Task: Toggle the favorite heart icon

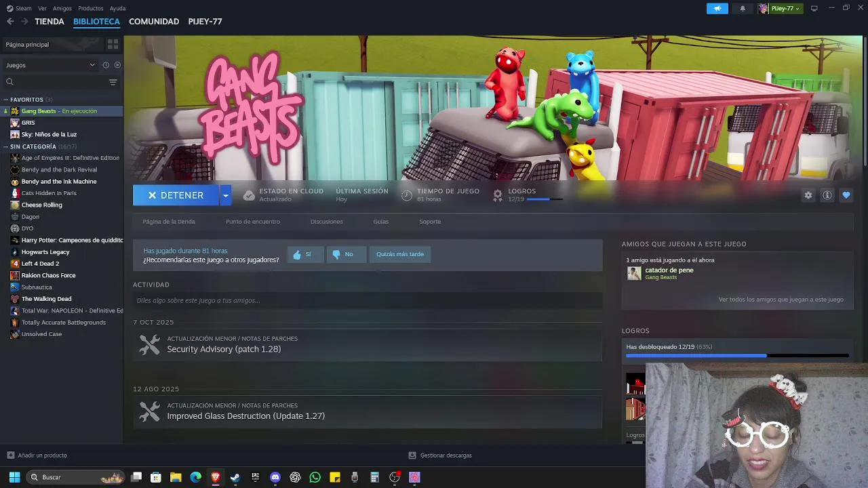Action: pos(846,195)
